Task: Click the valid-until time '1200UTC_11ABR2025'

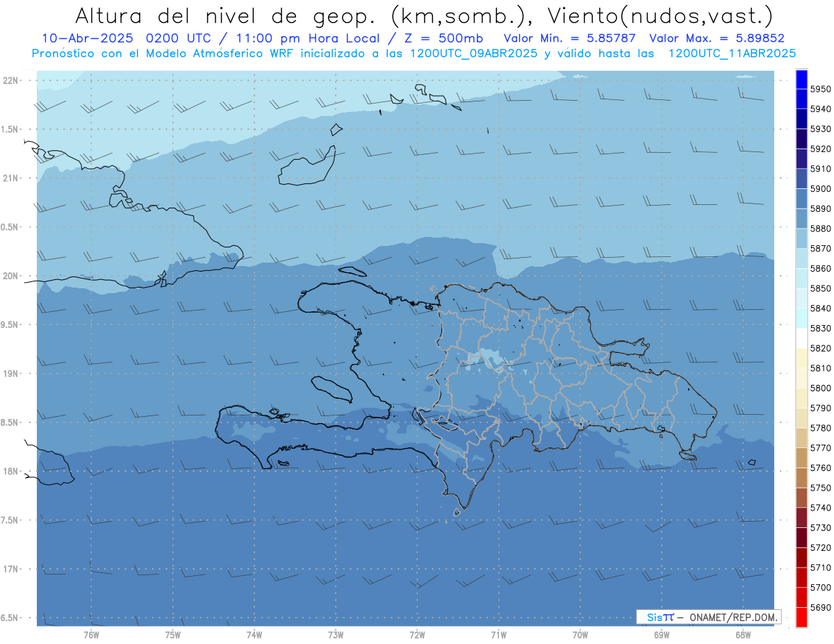Action: (732, 53)
